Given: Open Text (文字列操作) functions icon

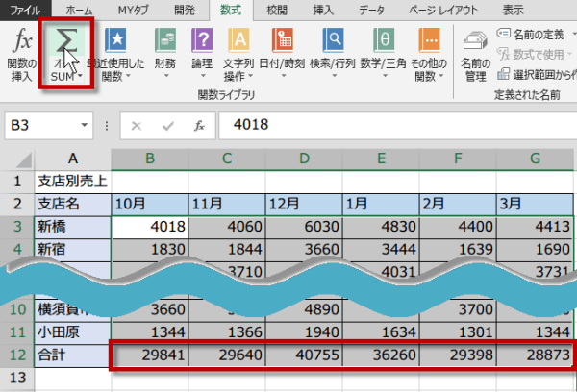Looking at the screenshot, I should (x=238, y=41).
